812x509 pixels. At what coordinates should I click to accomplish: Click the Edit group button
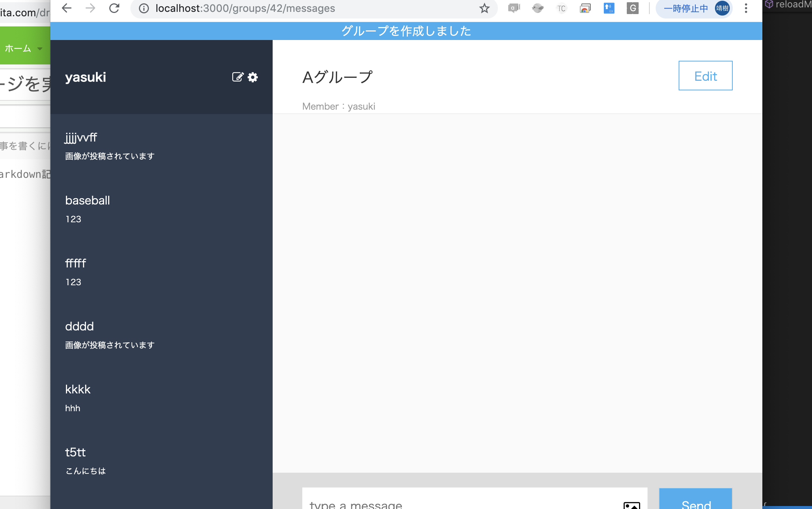705,76
